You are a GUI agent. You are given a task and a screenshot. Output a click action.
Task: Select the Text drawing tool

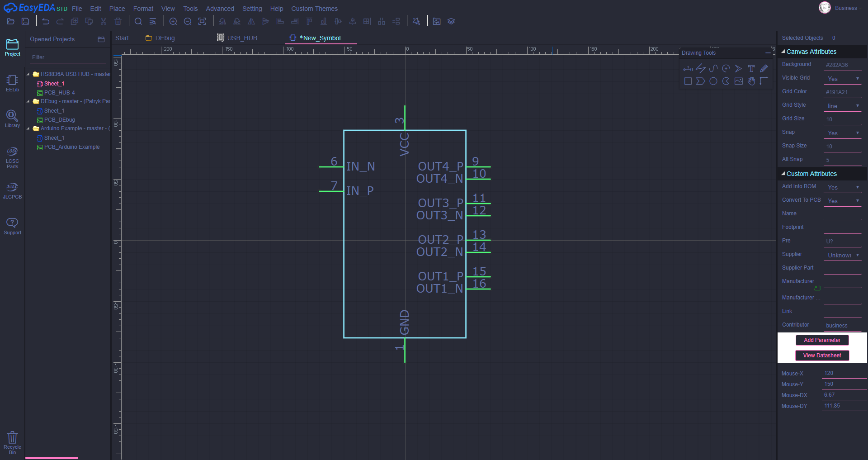[751, 69]
